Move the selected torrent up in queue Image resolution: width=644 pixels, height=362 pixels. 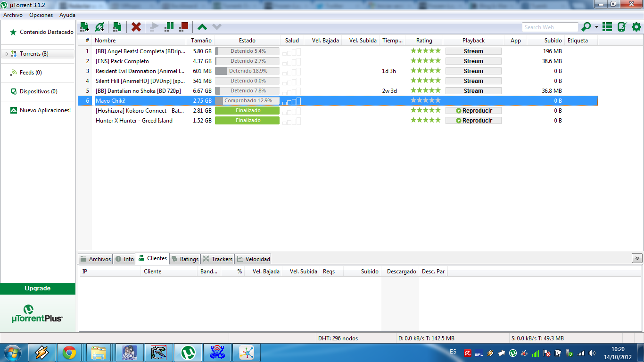[201, 27]
